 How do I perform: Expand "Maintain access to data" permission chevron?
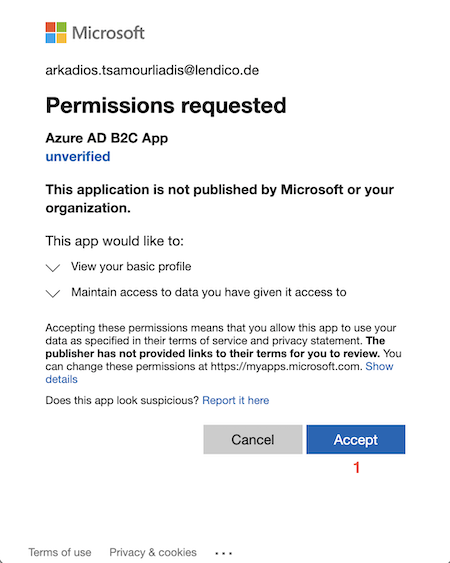point(53,293)
